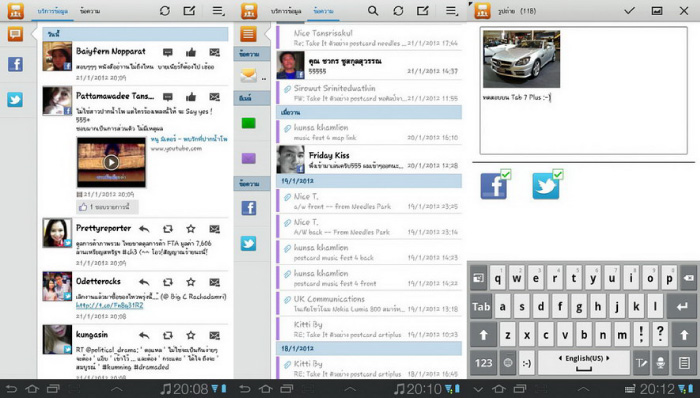Open the search magnifier in the messages panel

373,11
